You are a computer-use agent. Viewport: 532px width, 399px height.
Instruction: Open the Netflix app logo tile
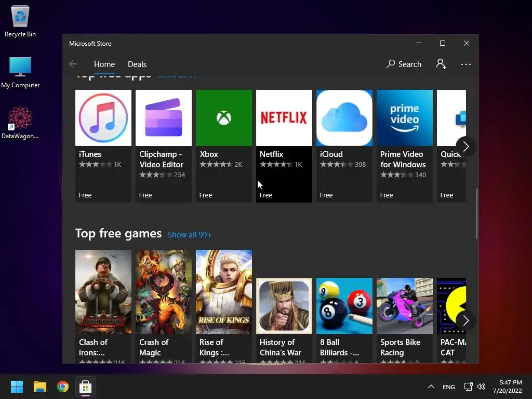tap(284, 118)
